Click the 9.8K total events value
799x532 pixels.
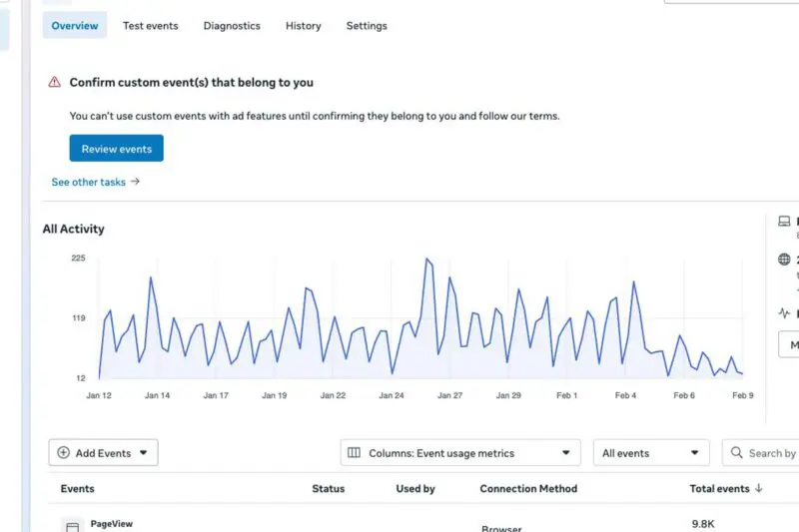click(703, 524)
